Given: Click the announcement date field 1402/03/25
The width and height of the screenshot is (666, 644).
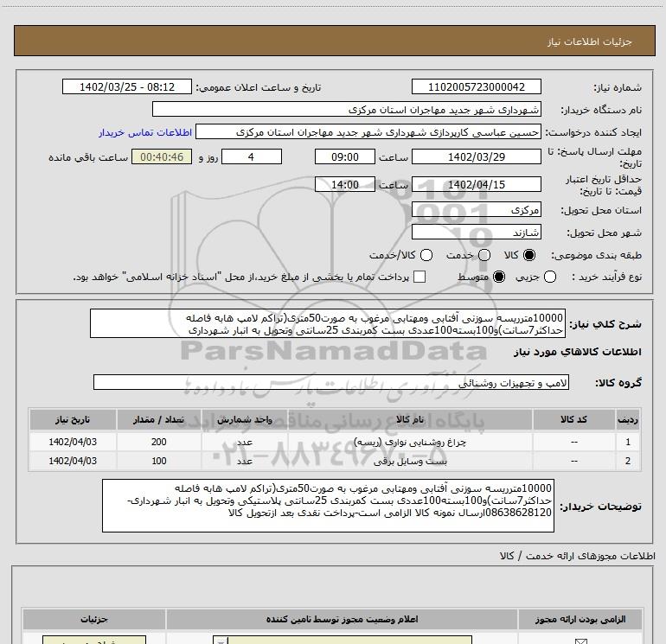Looking at the screenshot, I should tap(127, 87).
